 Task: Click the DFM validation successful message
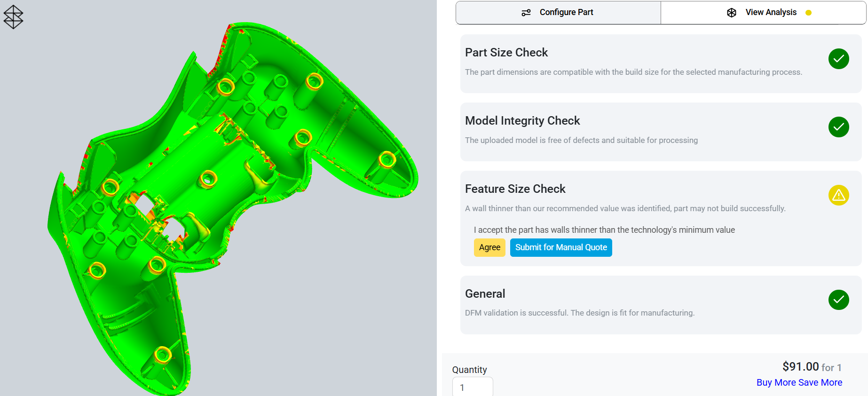pyautogui.click(x=580, y=313)
